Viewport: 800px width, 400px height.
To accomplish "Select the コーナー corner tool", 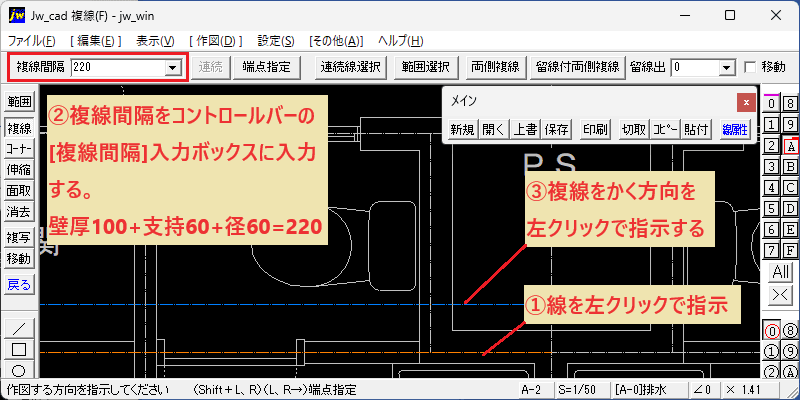I will pos(19,149).
